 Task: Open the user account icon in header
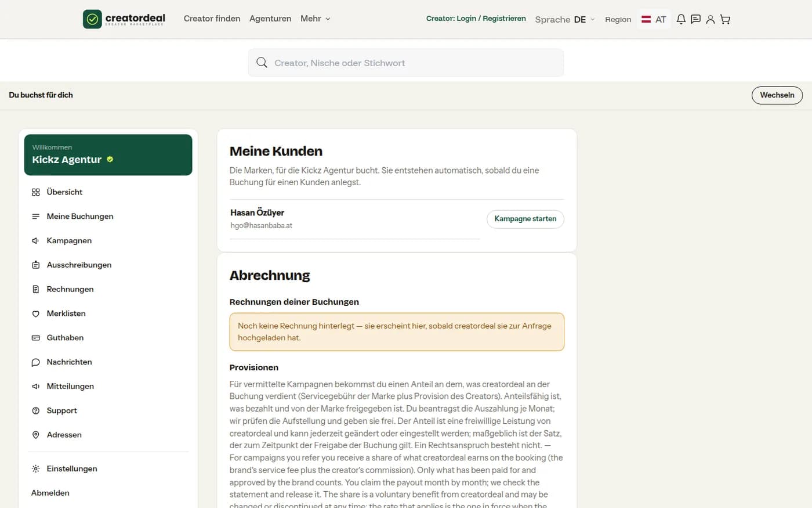pyautogui.click(x=710, y=19)
